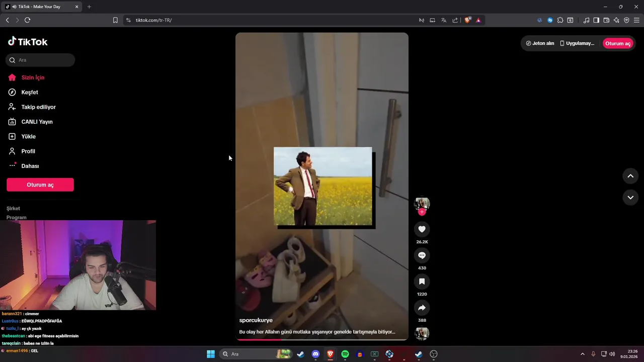Go back in browser history
Viewport: 644px width, 362px height.
7,20
